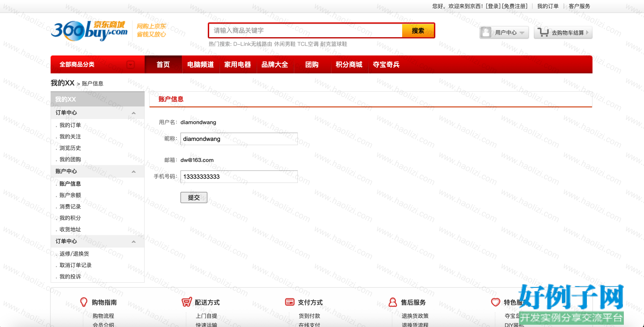Collapse the first 订单中心 sidebar section
Viewport: 644px width, 327px height.
pyautogui.click(x=133, y=113)
